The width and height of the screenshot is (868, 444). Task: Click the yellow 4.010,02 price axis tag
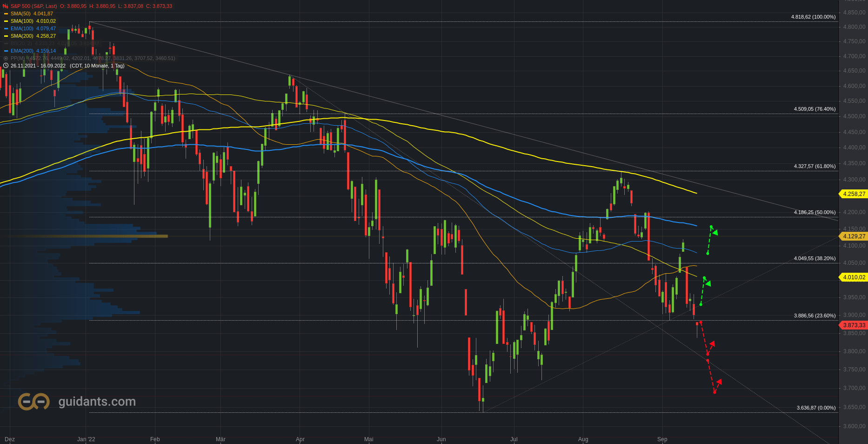click(x=853, y=277)
